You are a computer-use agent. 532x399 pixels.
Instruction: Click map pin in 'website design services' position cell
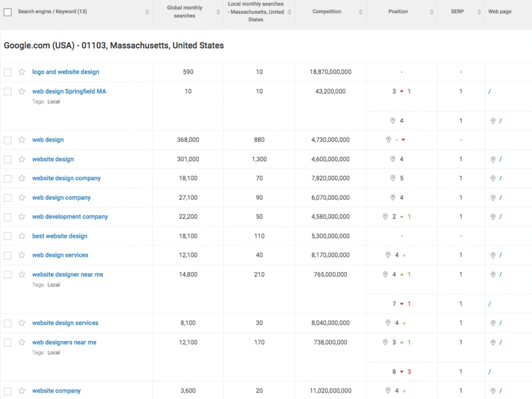tap(388, 323)
